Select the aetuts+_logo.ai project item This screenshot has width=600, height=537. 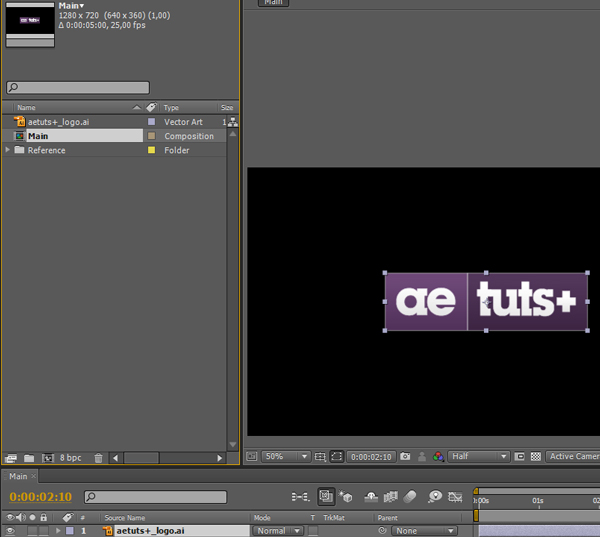point(58,122)
